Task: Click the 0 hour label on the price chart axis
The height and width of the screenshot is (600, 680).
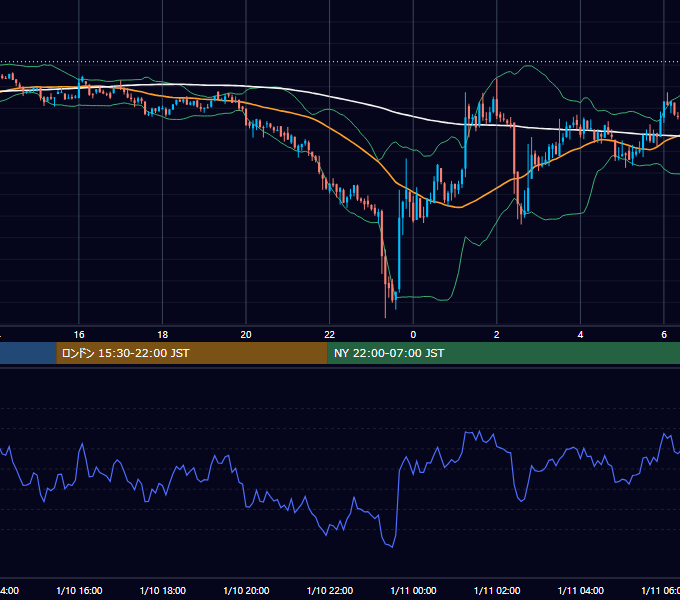Action: pyautogui.click(x=413, y=335)
